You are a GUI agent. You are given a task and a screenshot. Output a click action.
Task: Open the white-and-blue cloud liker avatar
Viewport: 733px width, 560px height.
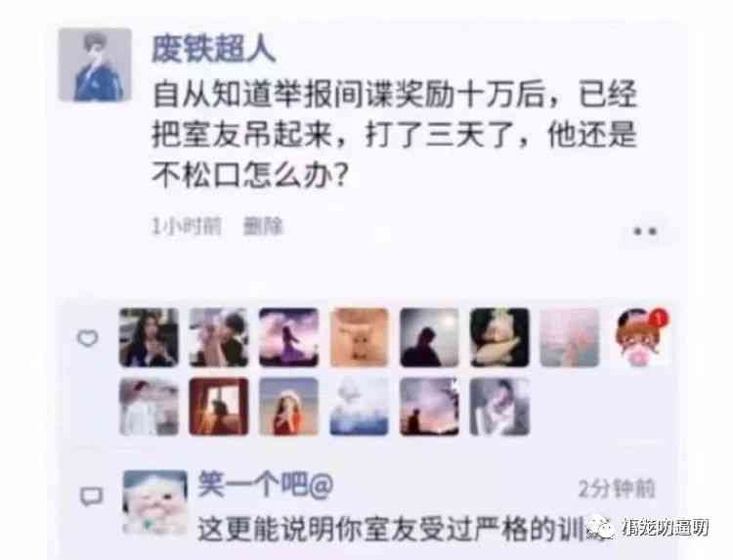coord(359,407)
